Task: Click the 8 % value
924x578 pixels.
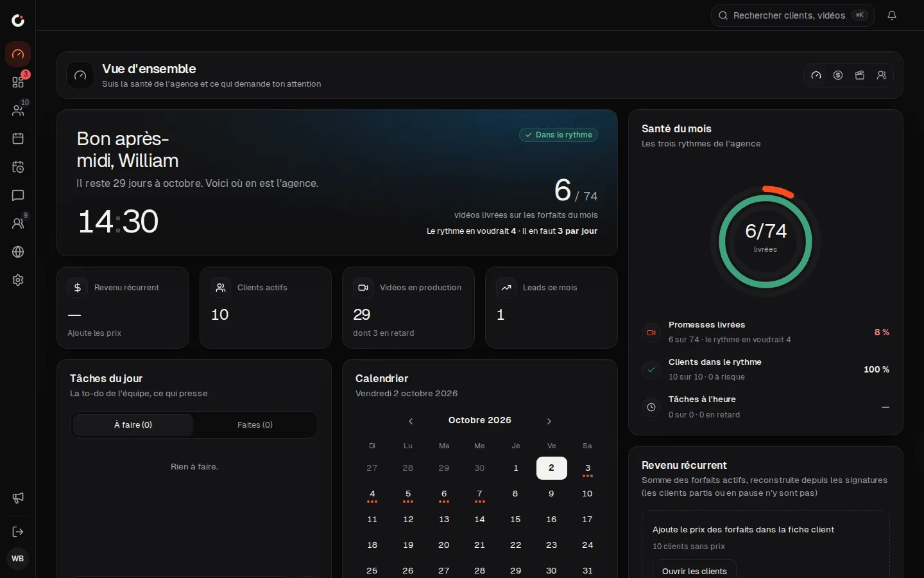Action: click(882, 333)
